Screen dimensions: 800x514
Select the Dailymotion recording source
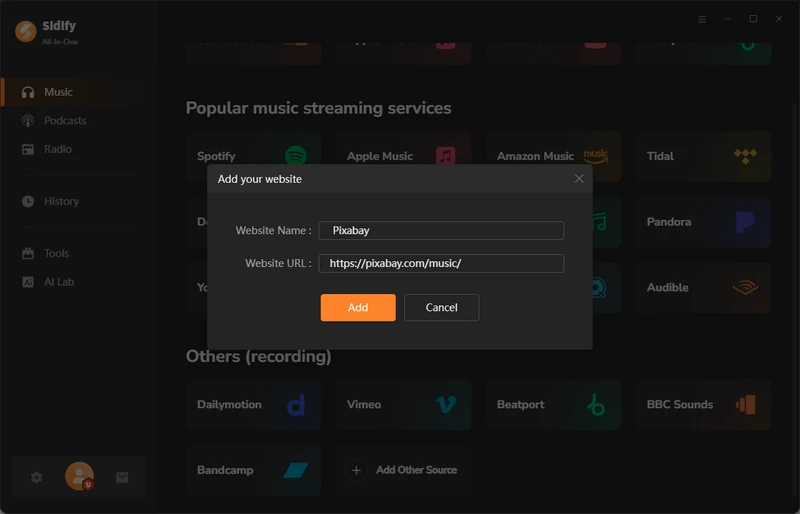pyautogui.click(x=254, y=404)
